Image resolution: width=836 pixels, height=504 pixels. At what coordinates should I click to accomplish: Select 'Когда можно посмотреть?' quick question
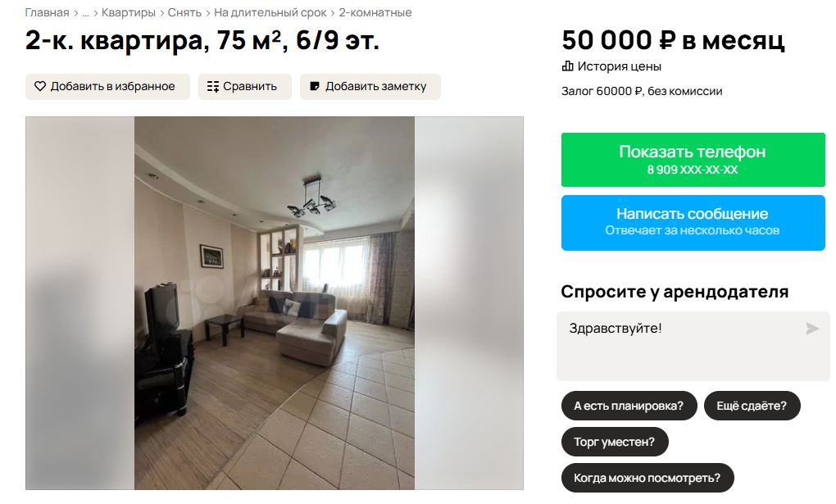647,478
